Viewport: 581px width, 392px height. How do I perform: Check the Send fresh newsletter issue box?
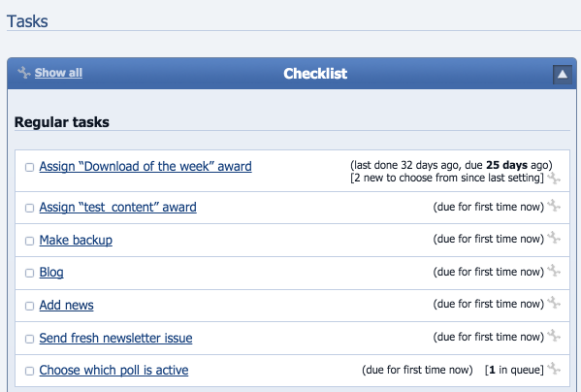click(x=30, y=339)
